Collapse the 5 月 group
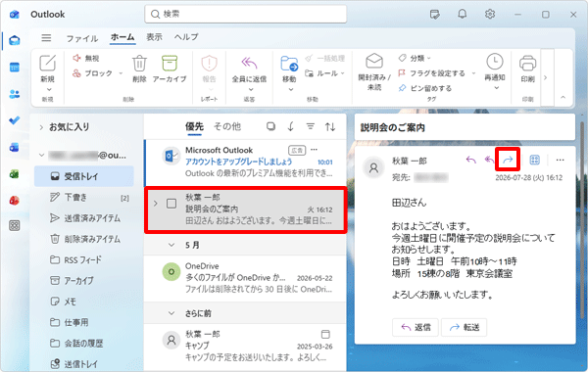This screenshot has height=372, width=588. [x=171, y=245]
